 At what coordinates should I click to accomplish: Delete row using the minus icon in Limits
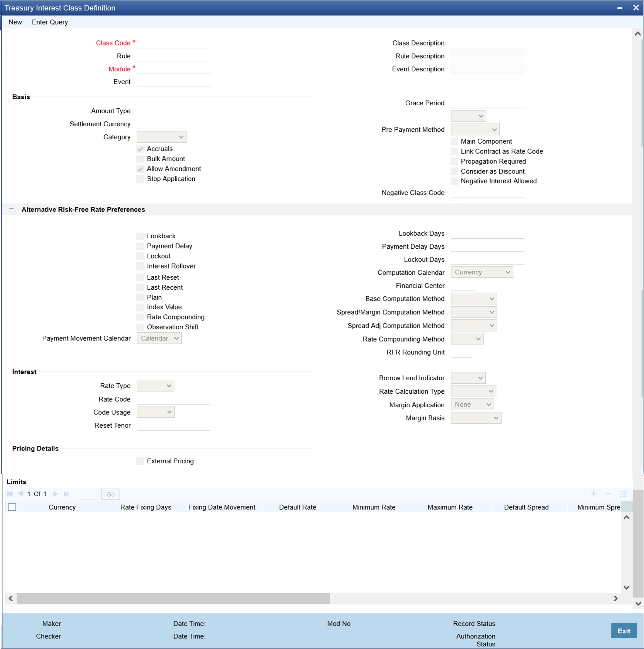point(608,494)
